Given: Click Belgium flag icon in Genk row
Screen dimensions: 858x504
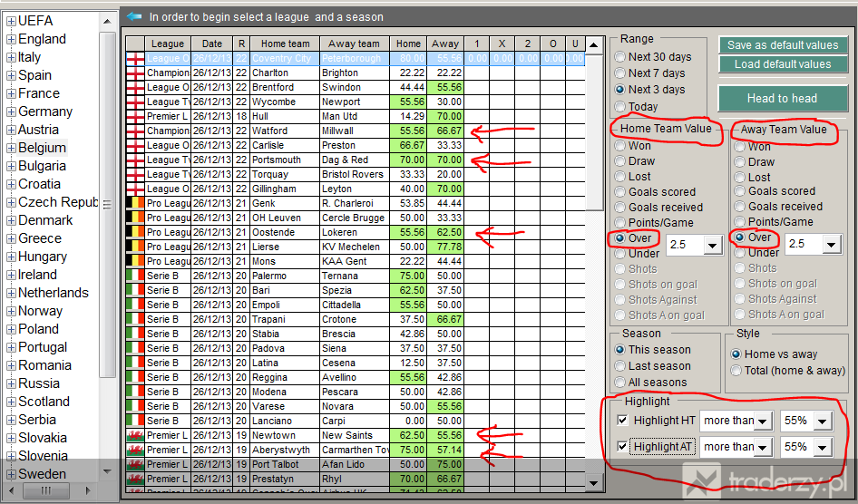Looking at the screenshot, I should 135,203.
